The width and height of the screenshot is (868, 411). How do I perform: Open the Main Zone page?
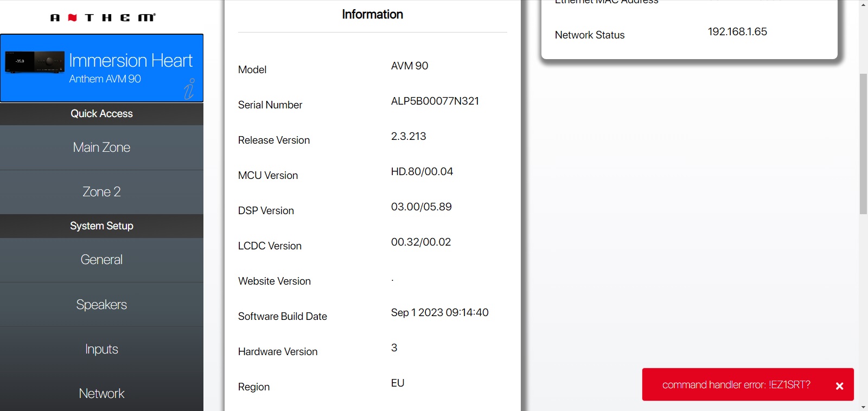[101, 147]
